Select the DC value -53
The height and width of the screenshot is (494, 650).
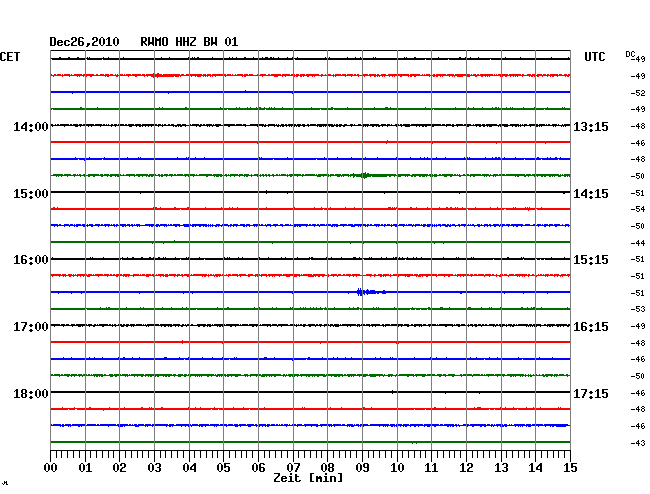(638, 309)
